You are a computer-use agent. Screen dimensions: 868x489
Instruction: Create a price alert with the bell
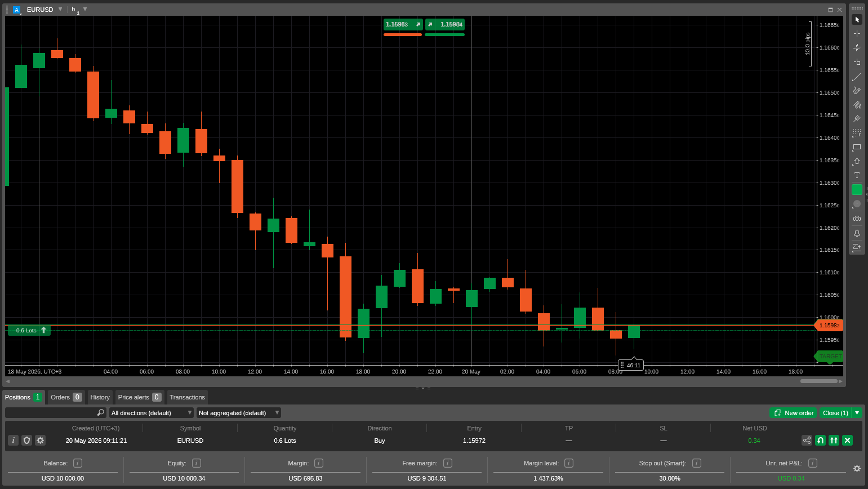857,233
